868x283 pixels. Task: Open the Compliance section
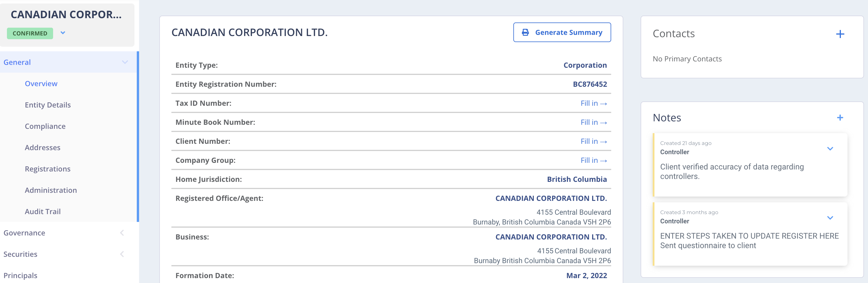(x=45, y=126)
